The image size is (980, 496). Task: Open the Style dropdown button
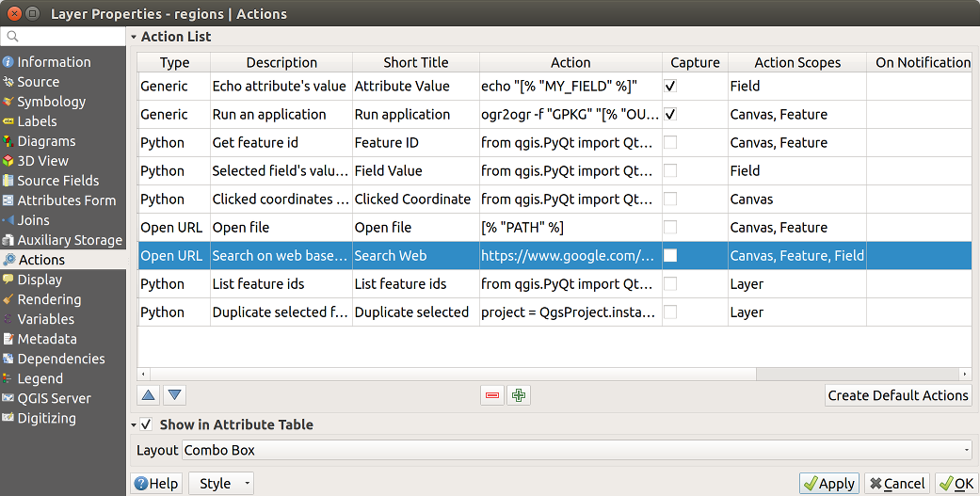pyautogui.click(x=222, y=483)
